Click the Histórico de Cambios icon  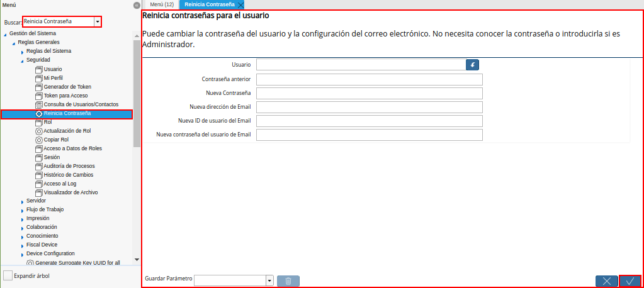[39, 175]
